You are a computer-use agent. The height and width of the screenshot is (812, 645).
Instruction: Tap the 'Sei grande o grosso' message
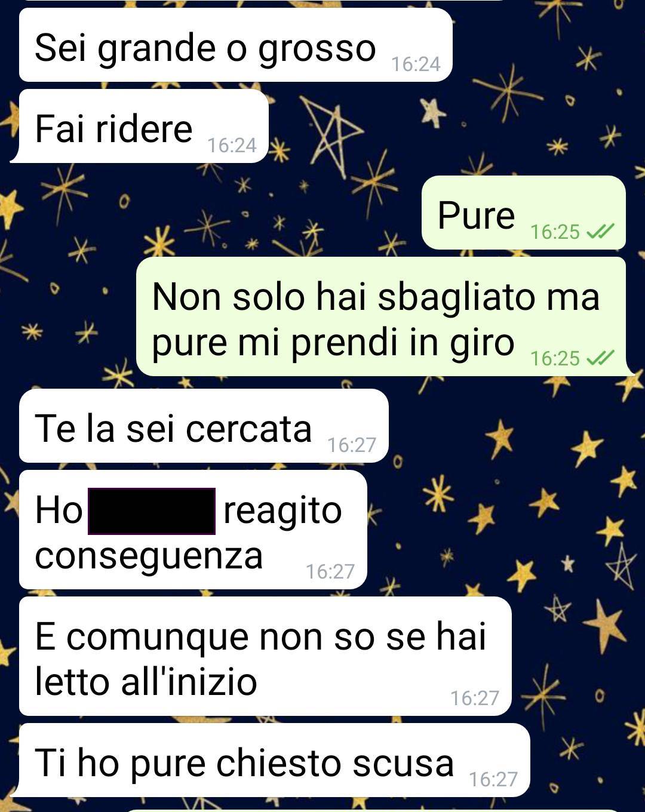[x=235, y=45]
